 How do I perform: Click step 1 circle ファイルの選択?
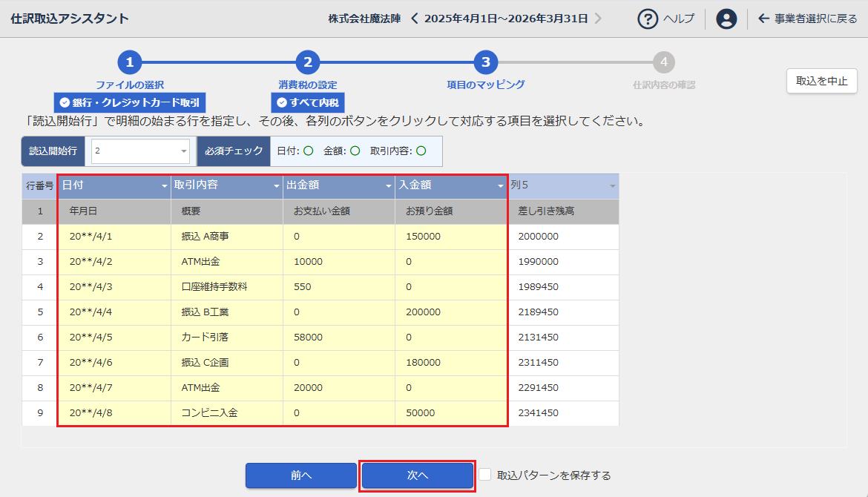[x=129, y=63]
